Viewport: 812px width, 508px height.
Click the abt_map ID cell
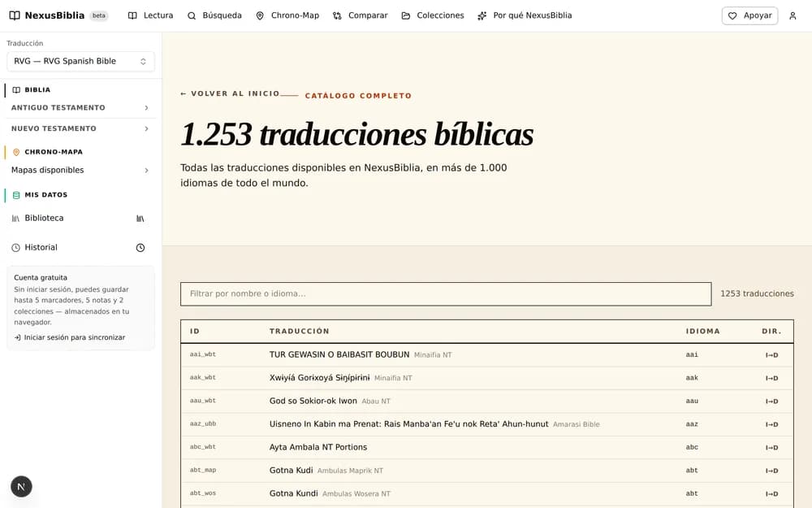tap(203, 470)
